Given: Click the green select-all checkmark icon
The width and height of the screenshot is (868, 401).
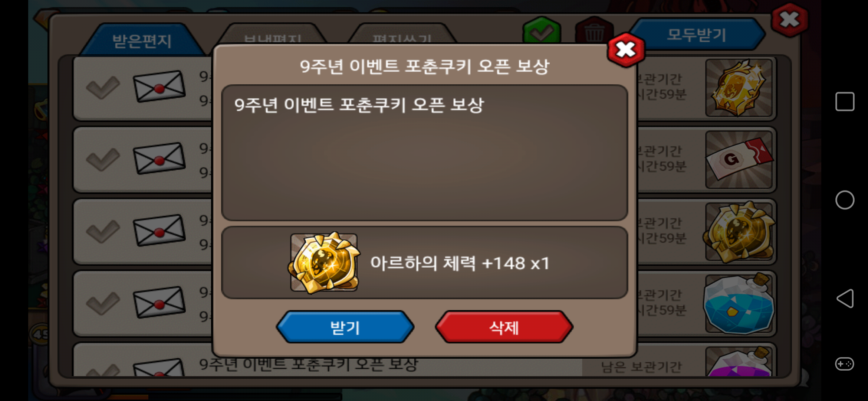Looking at the screenshot, I should click(542, 31).
